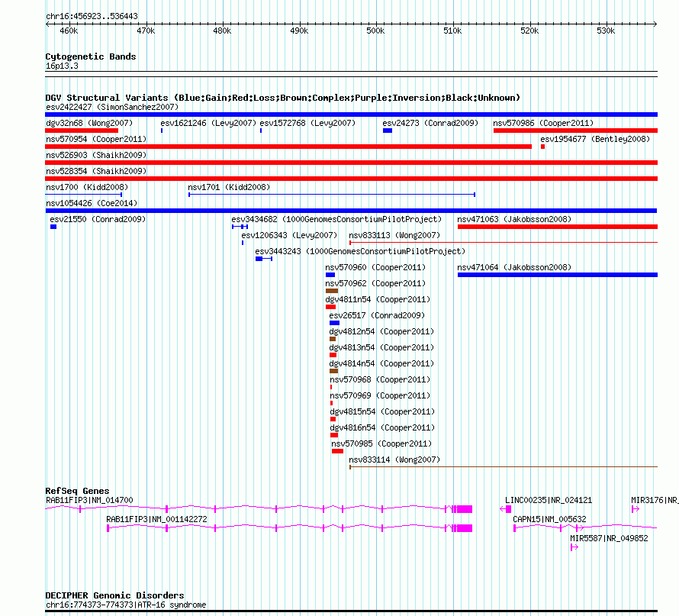The width and height of the screenshot is (679, 616).
Task: Click the nsv570986 (Cooper2011) label
Action: coord(543,123)
